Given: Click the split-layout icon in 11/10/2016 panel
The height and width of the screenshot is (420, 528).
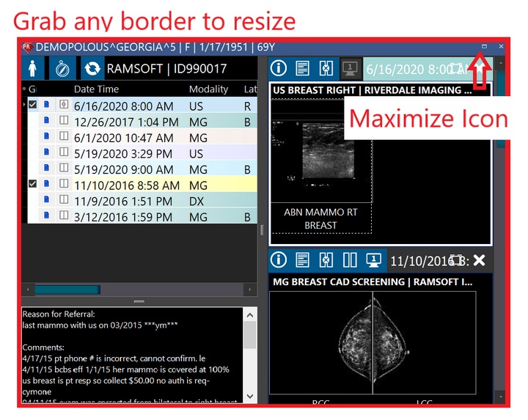Looking at the screenshot, I should coord(350,259).
